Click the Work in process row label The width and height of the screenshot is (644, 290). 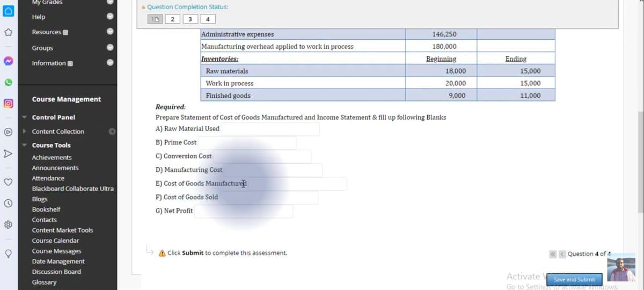point(230,83)
